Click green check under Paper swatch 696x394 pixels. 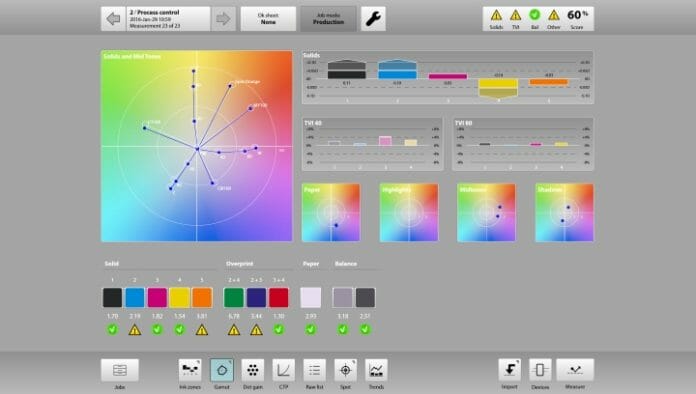pos(311,330)
